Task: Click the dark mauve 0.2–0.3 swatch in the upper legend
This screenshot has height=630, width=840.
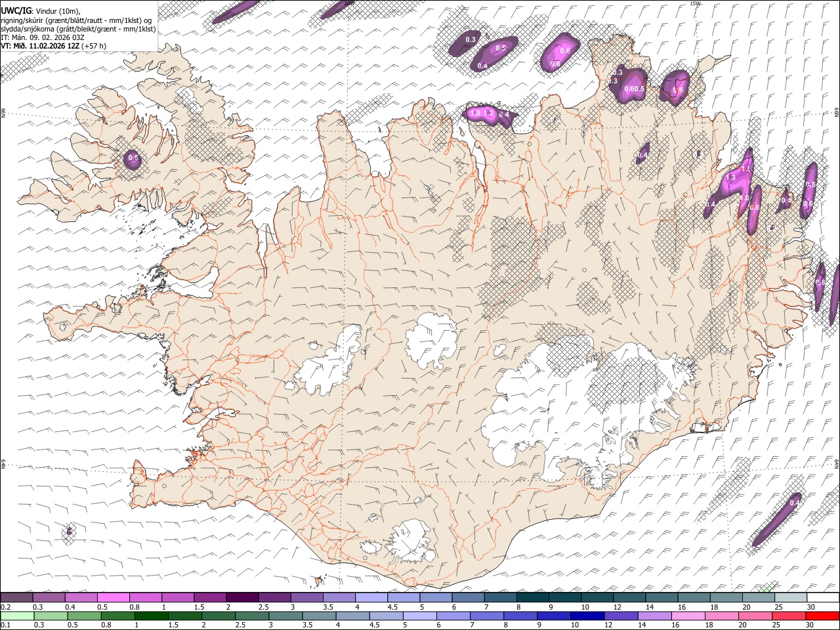Action: tap(17, 597)
